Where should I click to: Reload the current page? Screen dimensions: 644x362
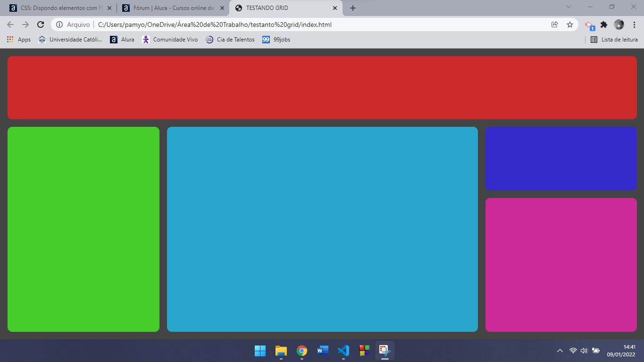tap(41, 25)
